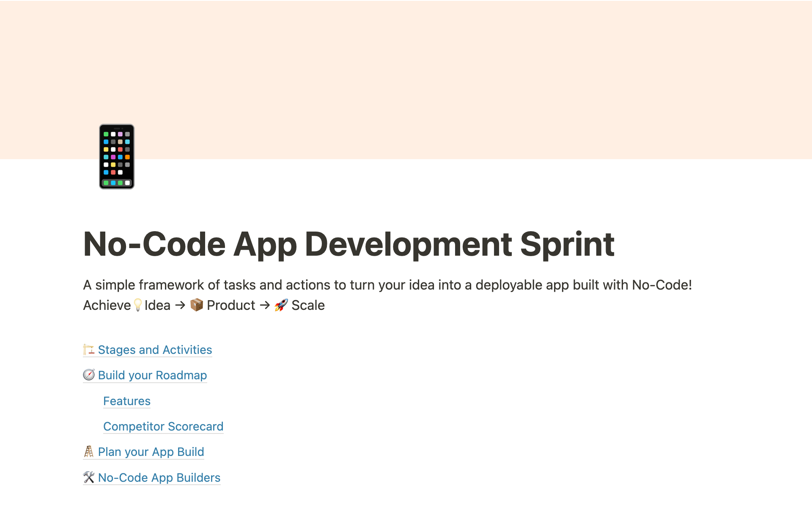This screenshot has height=508, width=812.
Task: Click the word Achieve in the tagline
Action: coord(107,305)
